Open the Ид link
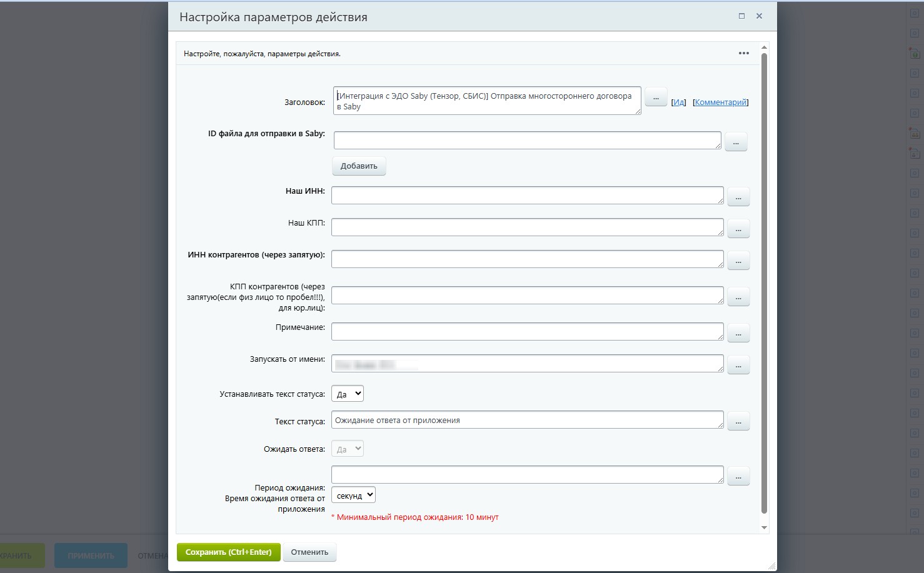The width and height of the screenshot is (924, 573). pyautogui.click(x=678, y=102)
